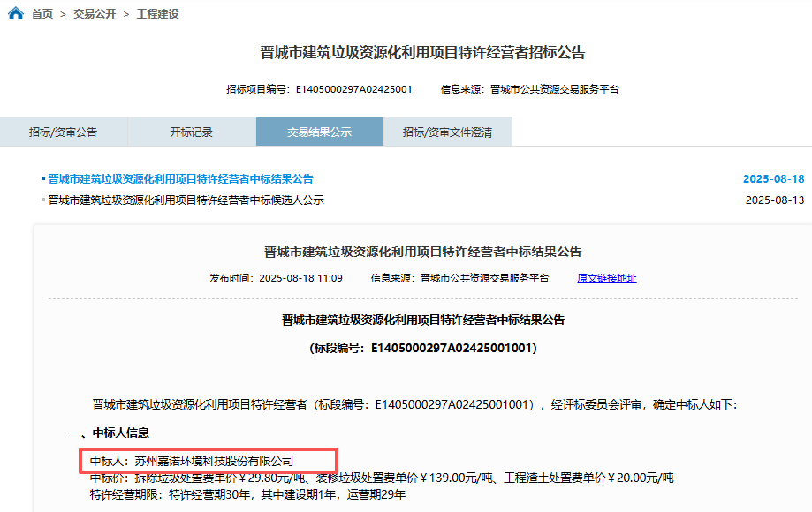Screen dimensions: 812x512
Task: Switch to 开标记录 tab
Action: coord(192,132)
